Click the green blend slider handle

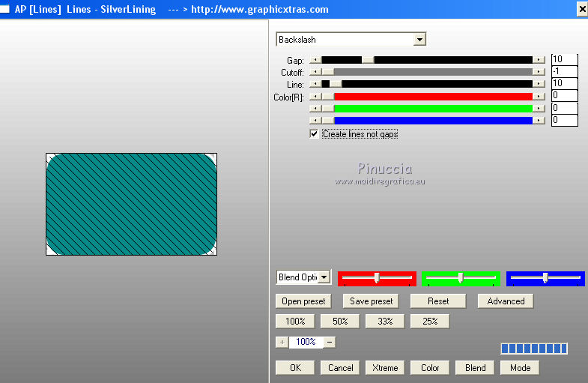coord(461,277)
